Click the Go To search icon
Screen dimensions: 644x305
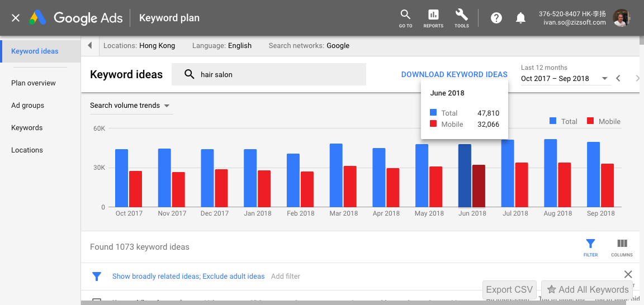tap(405, 15)
